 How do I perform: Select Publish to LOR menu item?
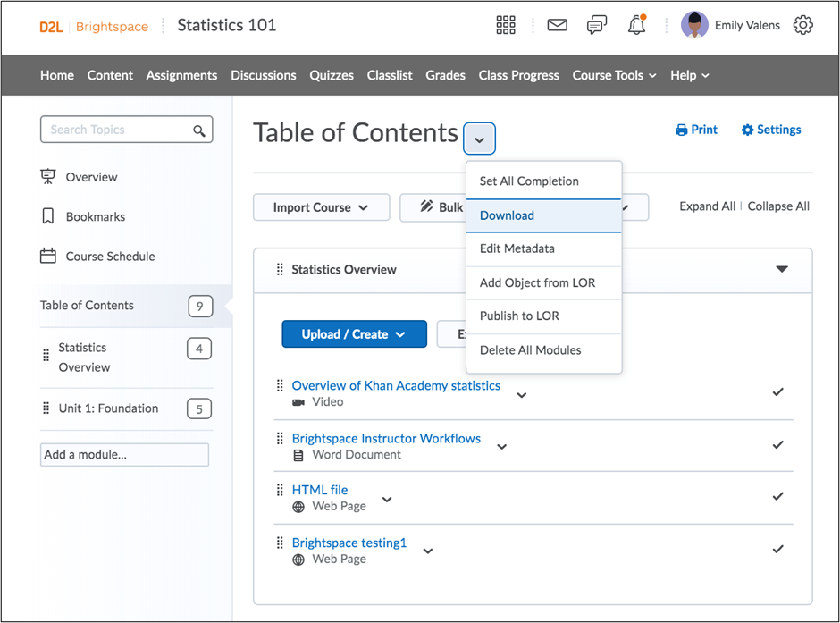click(x=543, y=316)
